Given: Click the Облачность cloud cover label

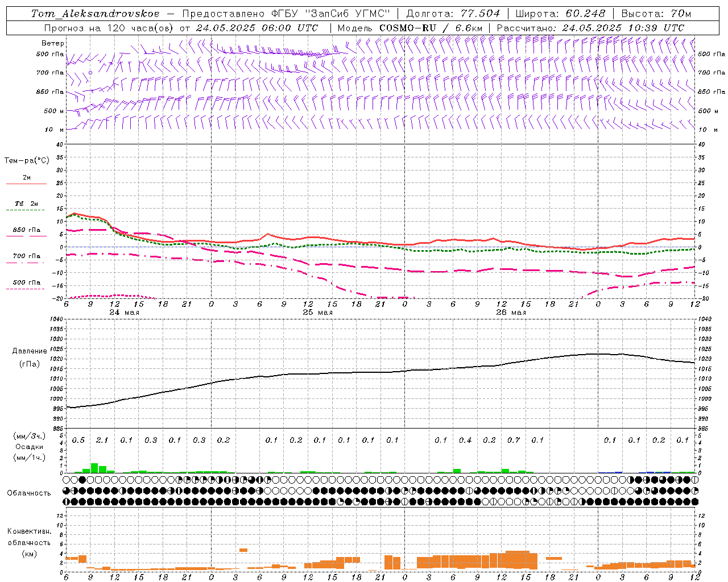Looking at the screenshot, I should [x=29, y=493].
